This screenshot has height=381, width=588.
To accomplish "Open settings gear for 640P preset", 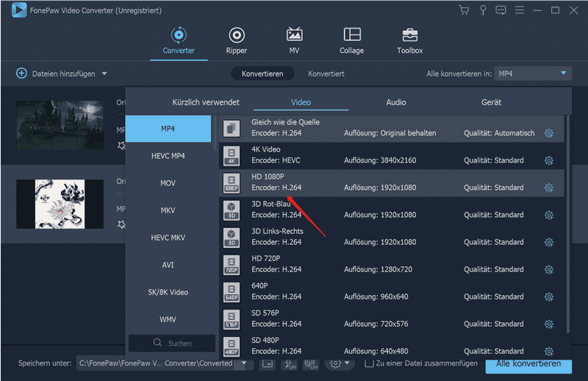I will 549,297.
